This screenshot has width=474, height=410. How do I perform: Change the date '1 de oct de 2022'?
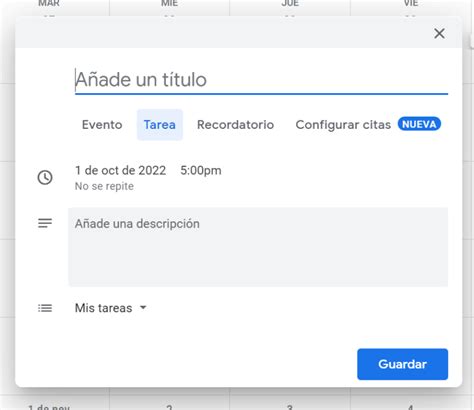[120, 170]
